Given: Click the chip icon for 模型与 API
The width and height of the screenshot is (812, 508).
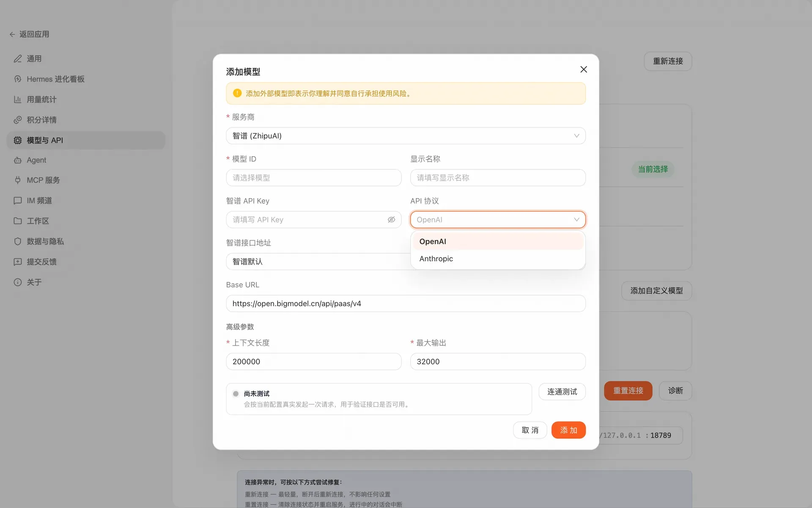Looking at the screenshot, I should [17, 140].
